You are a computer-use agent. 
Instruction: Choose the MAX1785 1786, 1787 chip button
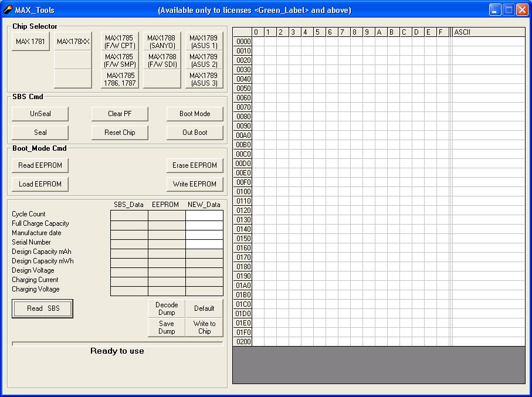pyautogui.click(x=120, y=79)
